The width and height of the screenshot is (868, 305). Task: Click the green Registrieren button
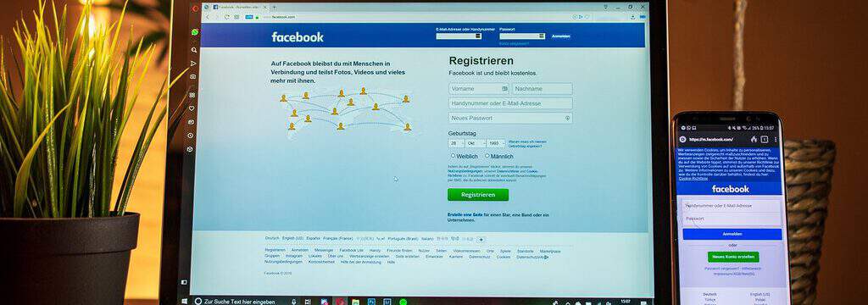(478, 195)
